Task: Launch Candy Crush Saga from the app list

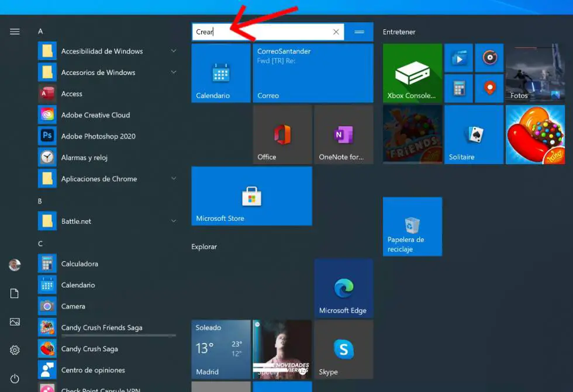Action: 107,349
